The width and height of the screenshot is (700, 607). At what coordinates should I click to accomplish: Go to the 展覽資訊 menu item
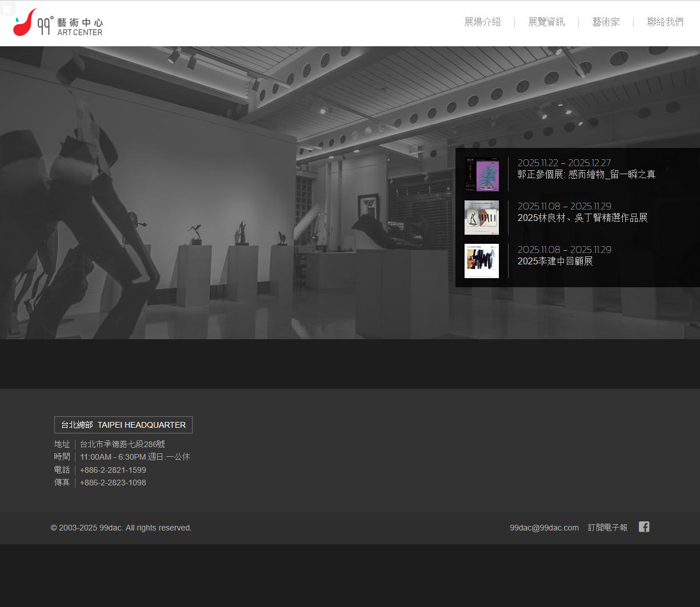tap(546, 22)
